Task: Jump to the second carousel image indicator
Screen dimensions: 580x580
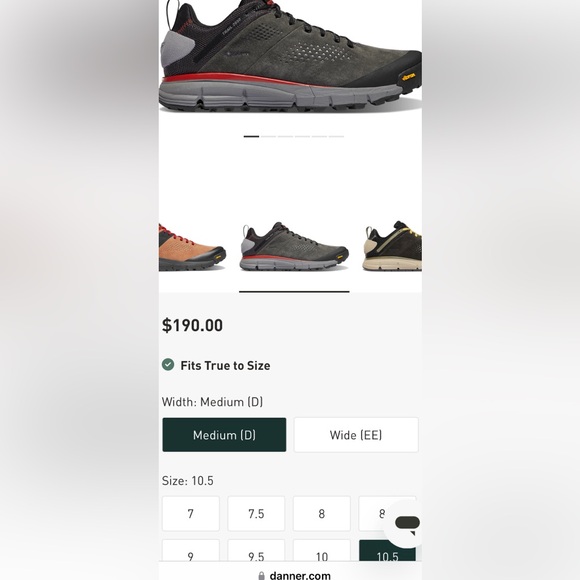Action: [268, 136]
